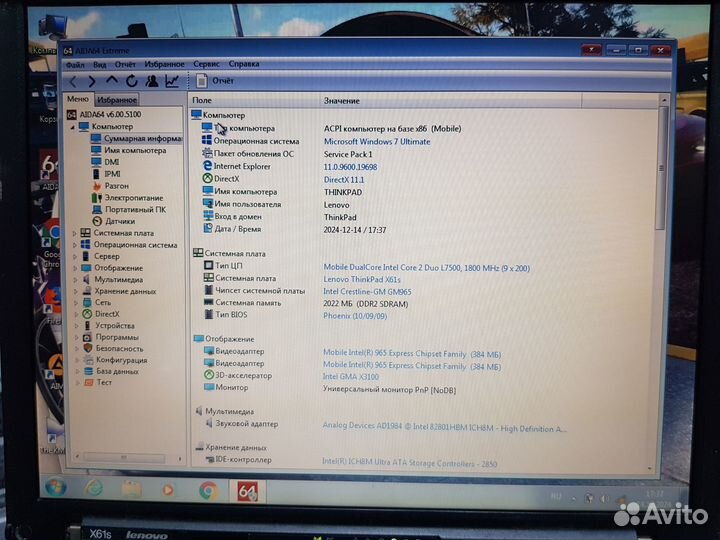Viewport: 720px width, 540px height.
Task: Select Разгон item in the tree
Action: click(x=116, y=186)
